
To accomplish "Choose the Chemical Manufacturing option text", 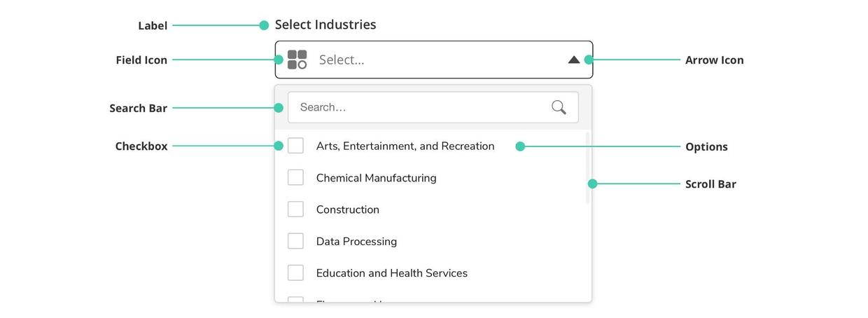I will pyautogui.click(x=376, y=178).
